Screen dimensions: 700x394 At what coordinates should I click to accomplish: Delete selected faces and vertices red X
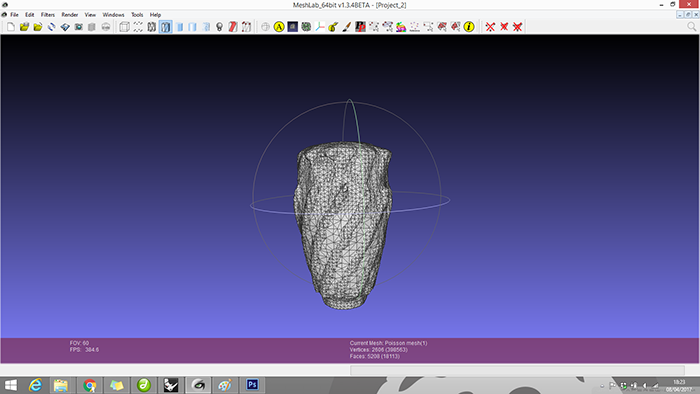pyautogui.click(x=517, y=27)
